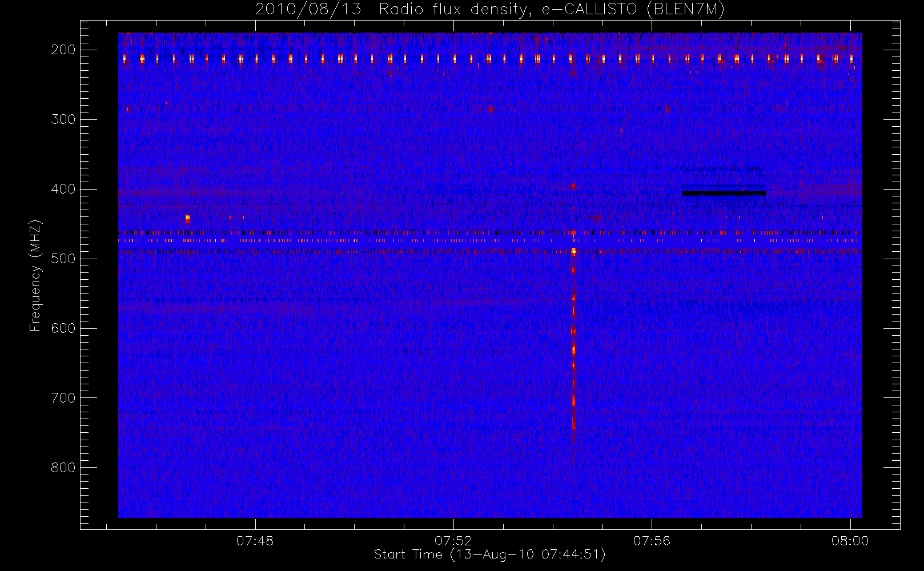Click the 700 frequency tick label
924x571 pixels.
point(63,398)
